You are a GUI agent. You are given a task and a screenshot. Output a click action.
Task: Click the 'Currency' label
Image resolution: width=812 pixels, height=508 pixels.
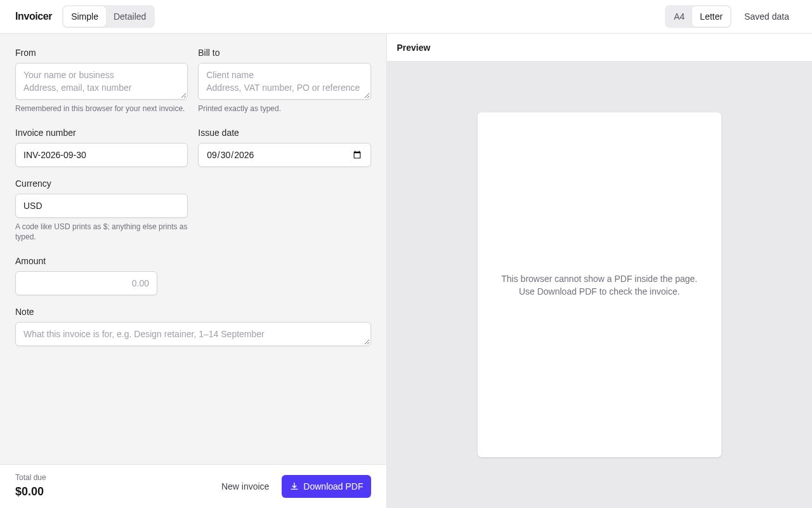pyautogui.click(x=33, y=184)
